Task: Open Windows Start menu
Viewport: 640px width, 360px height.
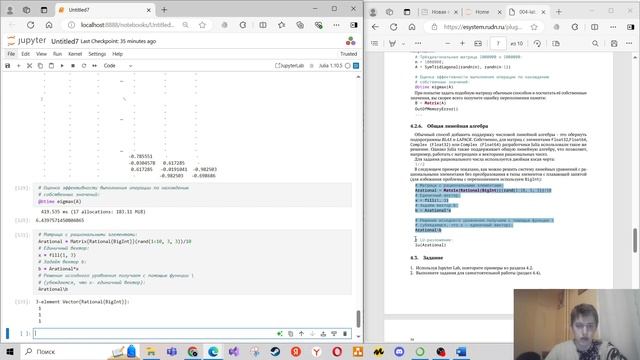Action: 10,351
